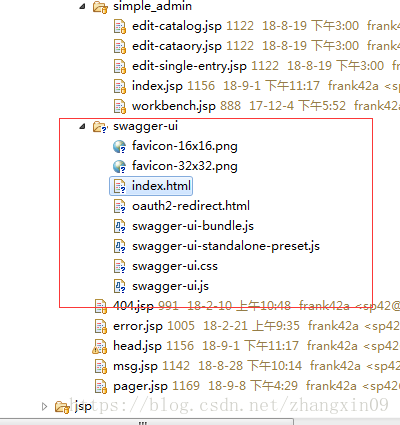400x425 pixels.
Task: Collapse the swagger-ui folder
Action: [x=82, y=126]
